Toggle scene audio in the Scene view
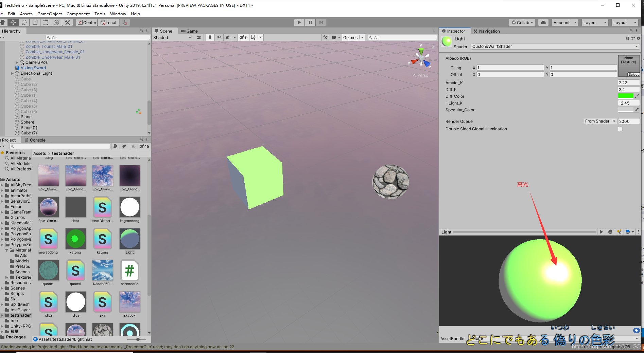This screenshot has height=353, width=644. (x=219, y=37)
